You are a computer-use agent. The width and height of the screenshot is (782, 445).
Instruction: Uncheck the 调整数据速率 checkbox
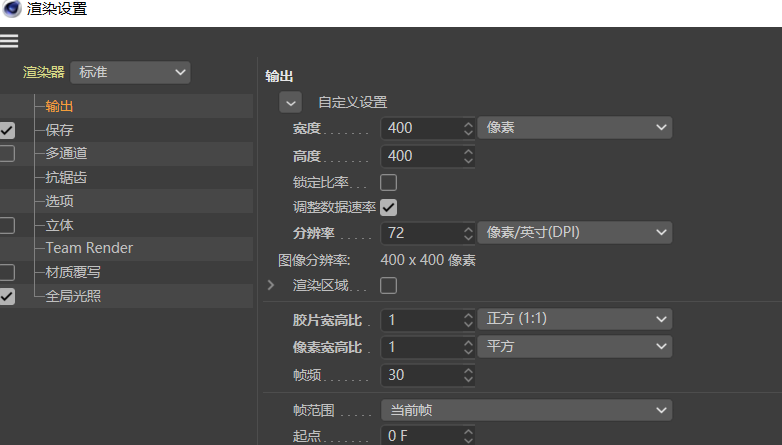389,208
